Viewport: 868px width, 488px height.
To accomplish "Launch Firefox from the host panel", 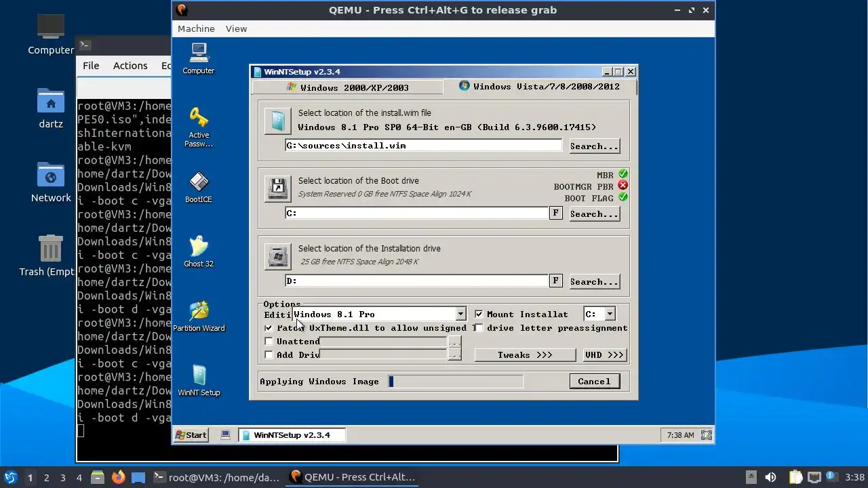I will [x=118, y=477].
